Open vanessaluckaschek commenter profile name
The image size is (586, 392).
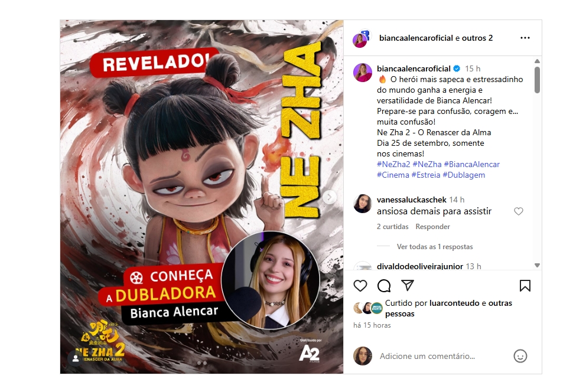[x=412, y=200]
